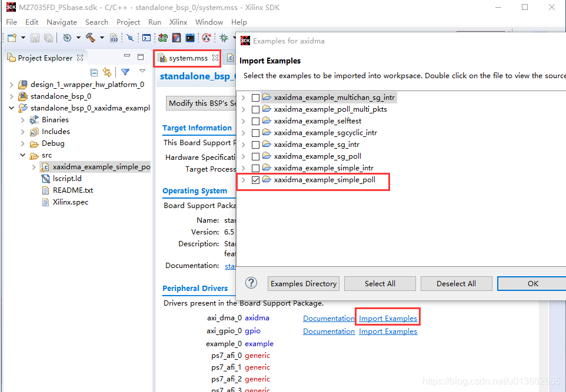Minimize the Project Explorer panel
This screenshot has height=392, width=566.
click(x=127, y=56)
